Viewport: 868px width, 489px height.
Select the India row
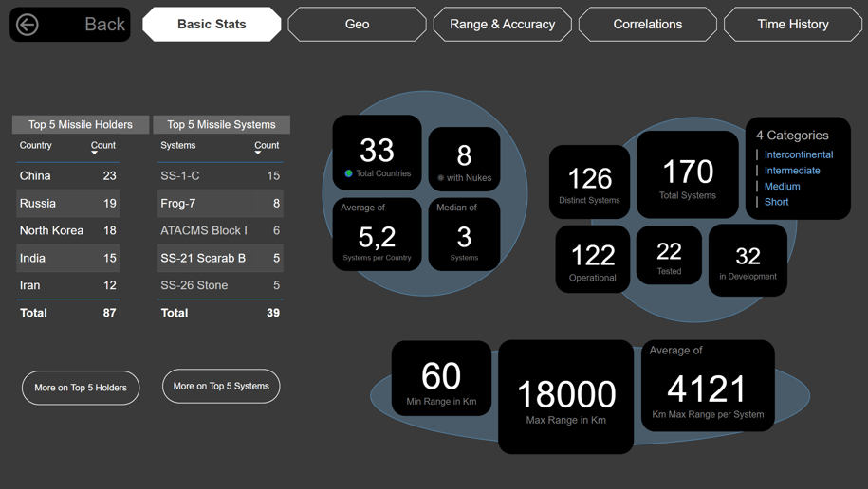(68, 258)
